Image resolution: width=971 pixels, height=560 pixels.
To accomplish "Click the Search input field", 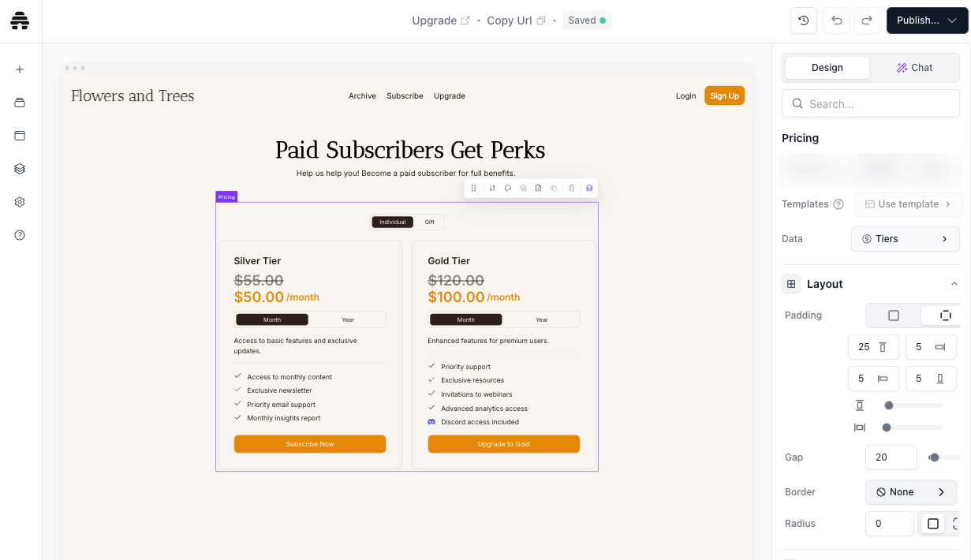I will [870, 104].
